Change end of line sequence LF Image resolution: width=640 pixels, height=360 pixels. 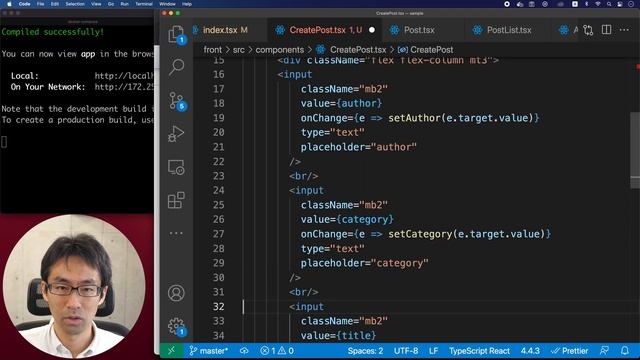coord(433,351)
